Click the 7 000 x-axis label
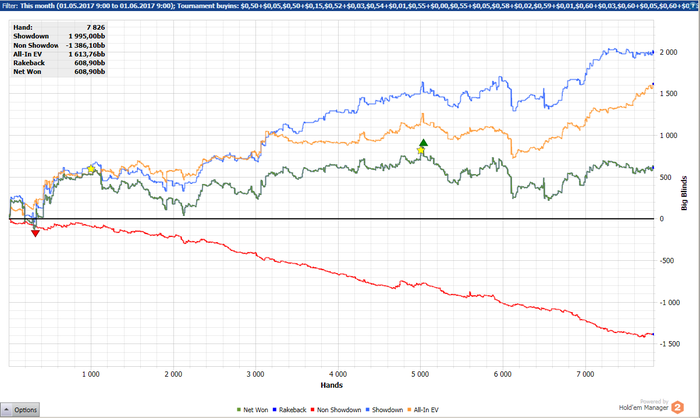700x418 pixels. click(585, 374)
